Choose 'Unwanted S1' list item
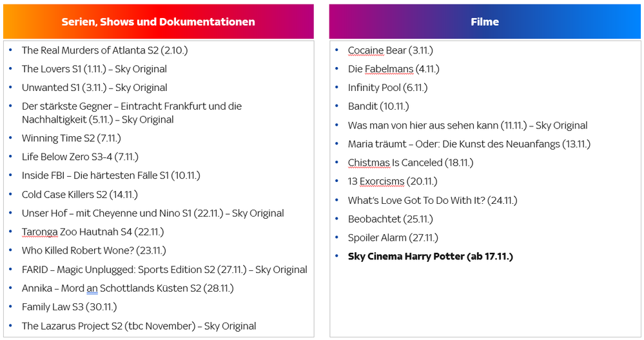 (94, 88)
